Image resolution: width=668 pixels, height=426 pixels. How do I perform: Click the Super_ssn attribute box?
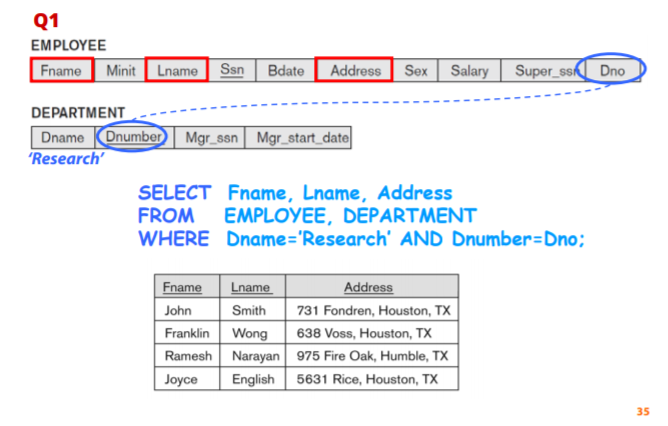pyautogui.click(x=544, y=70)
